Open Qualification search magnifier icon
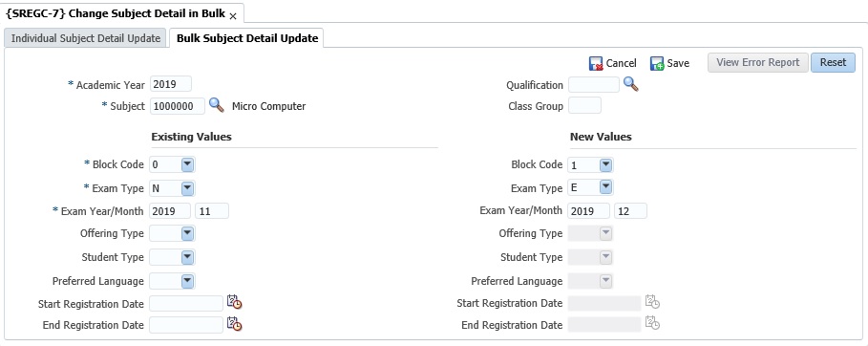This screenshot has width=868, height=346. (631, 84)
